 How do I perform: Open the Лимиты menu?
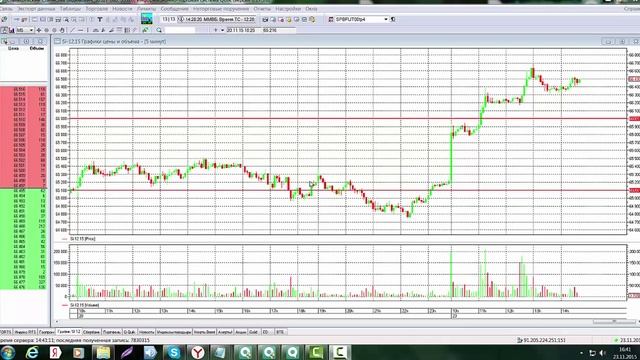tap(147, 9)
